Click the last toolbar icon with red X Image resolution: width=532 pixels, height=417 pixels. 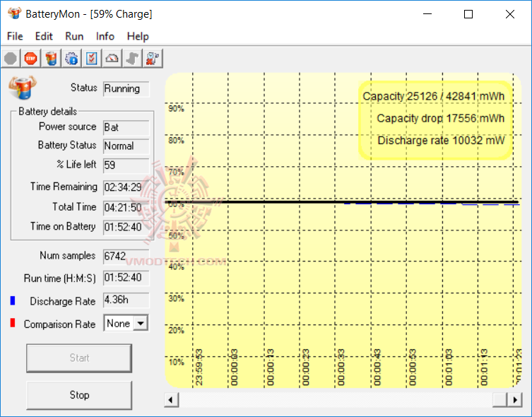153,59
